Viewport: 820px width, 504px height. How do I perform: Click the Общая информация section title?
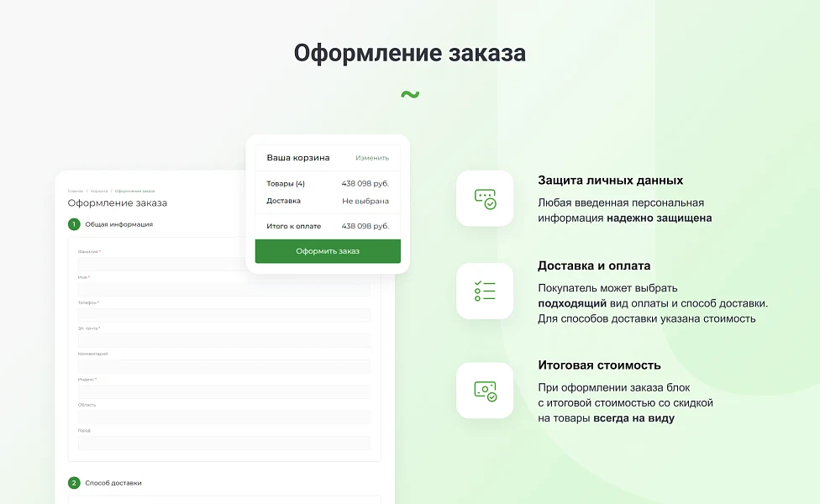point(119,224)
